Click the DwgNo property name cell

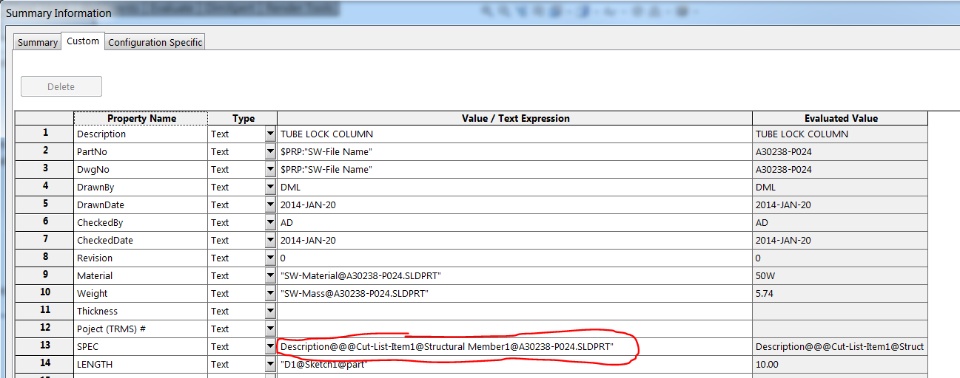click(141, 169)
